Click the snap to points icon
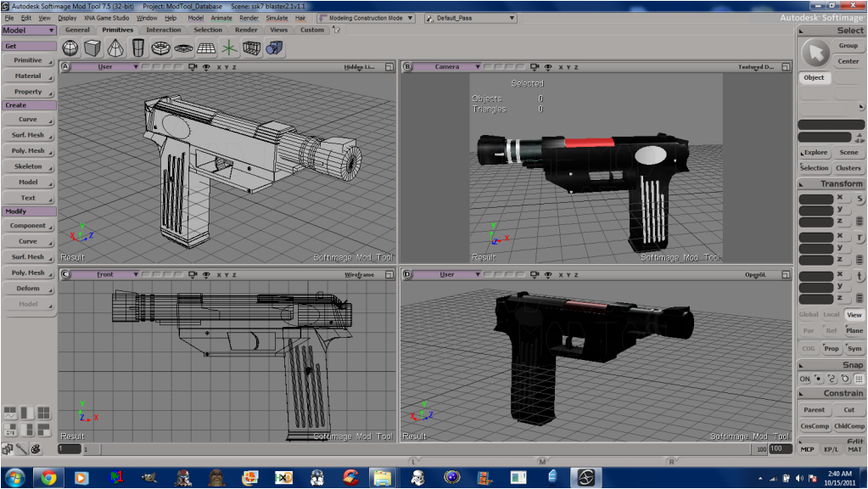Image resolution: width=868 pixels, height=489 pixels. click(x=818, y=379)
